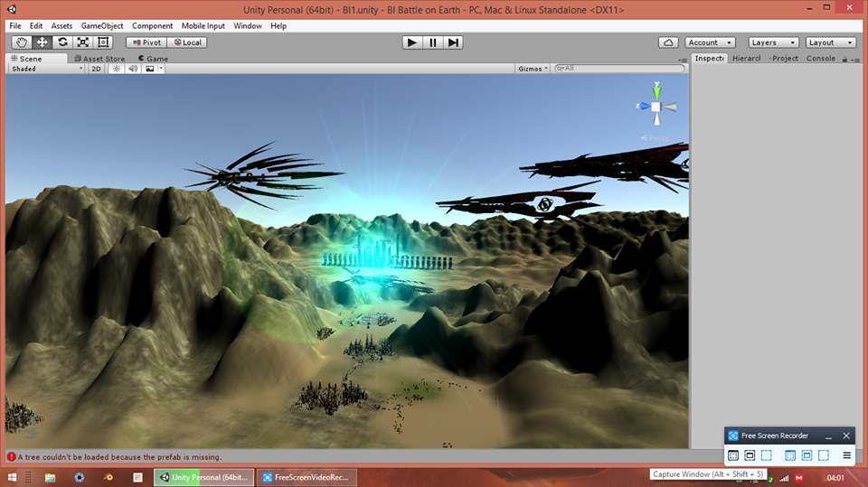Image resolution: width=868 pixels, height=487 pixels.
Task: Open the scene view options menu
Action: [x=683, y=60]
